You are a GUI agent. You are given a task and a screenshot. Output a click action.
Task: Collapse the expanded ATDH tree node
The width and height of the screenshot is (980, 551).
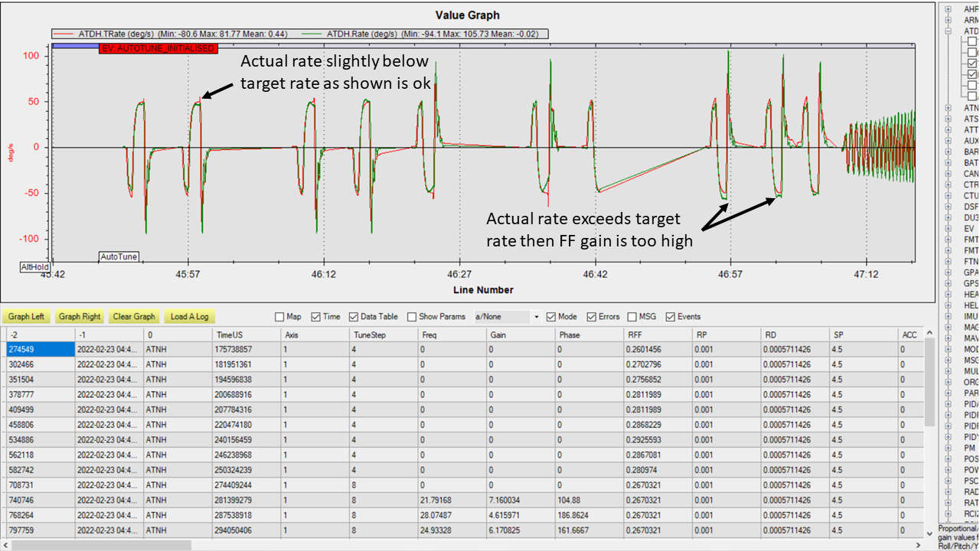point(949,31)
